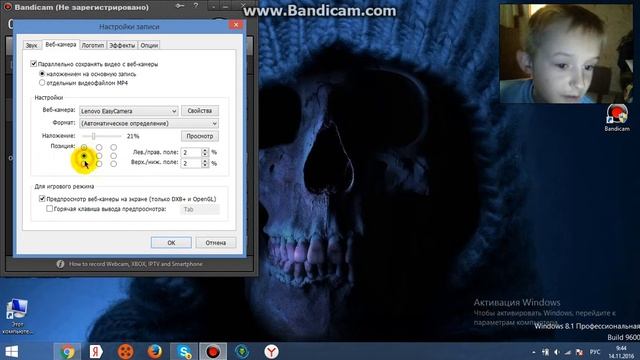Launch Google Chrome from the taskbar
Viewport: 640px width, 360px height.
click(x=67, y=351)
